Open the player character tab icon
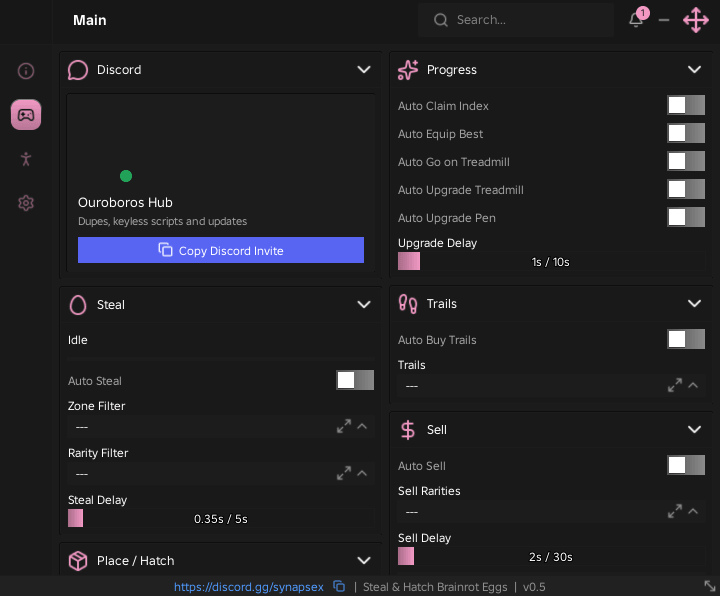 coord(26,159)
